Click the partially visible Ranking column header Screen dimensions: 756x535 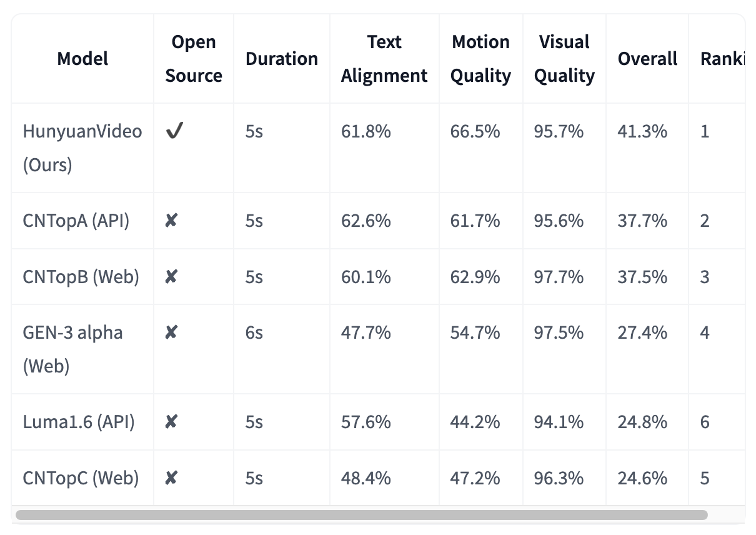[x=722, y=59]
